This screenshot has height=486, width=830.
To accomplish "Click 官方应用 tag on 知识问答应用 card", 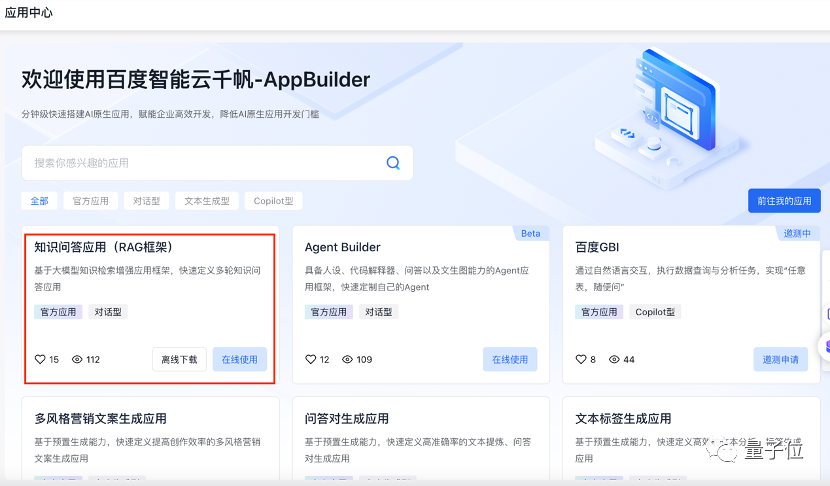I will (58, 312).
